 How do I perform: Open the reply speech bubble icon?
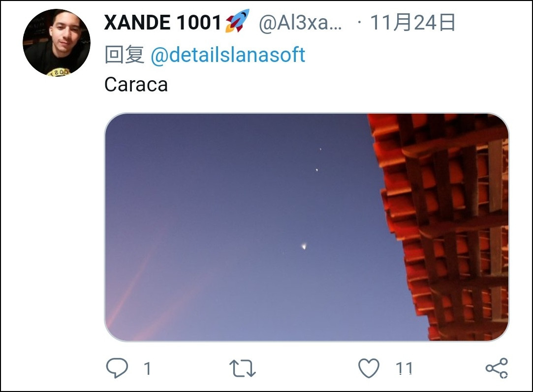pos(117,368)
